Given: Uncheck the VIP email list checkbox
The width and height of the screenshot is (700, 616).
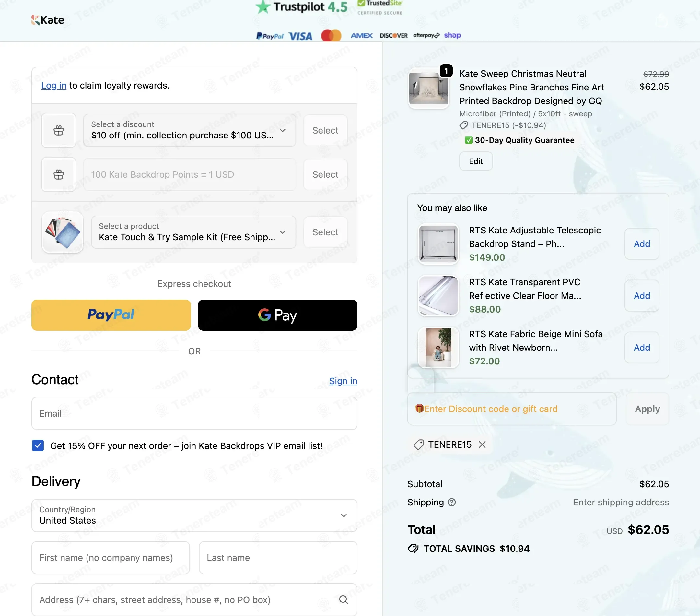Looking at the screenshot, I should 38,445.
